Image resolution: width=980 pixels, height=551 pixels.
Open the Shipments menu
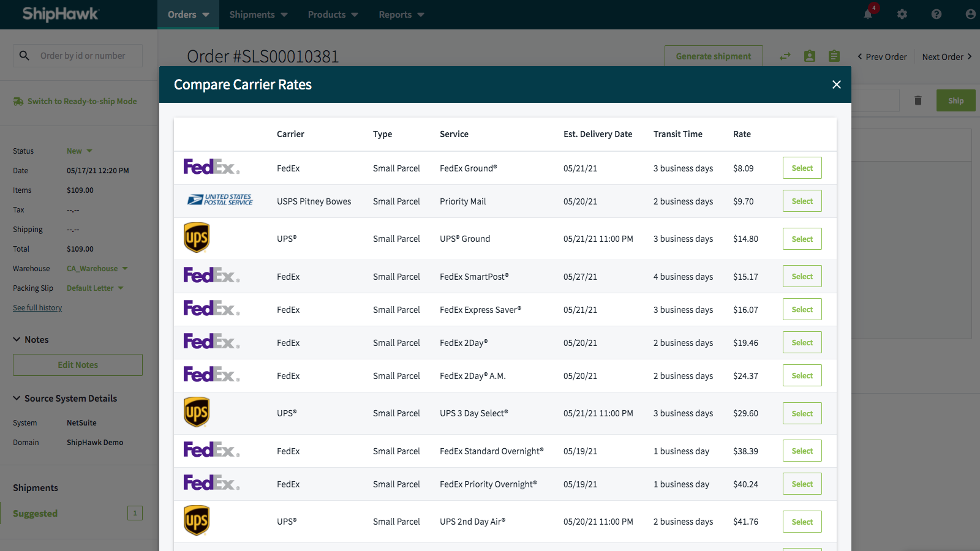[x=258, y=15]
